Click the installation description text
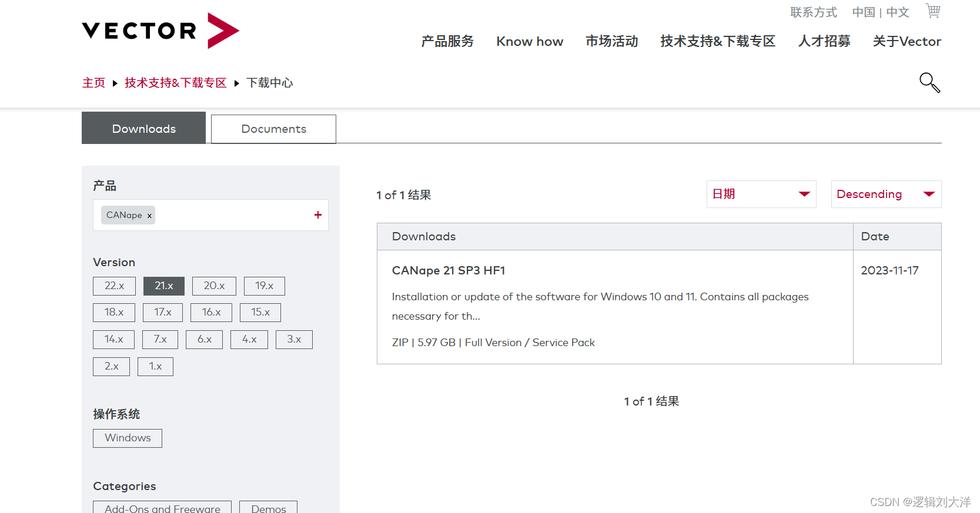Viewport: 980px width, 513px height. (x=600, y=306)
